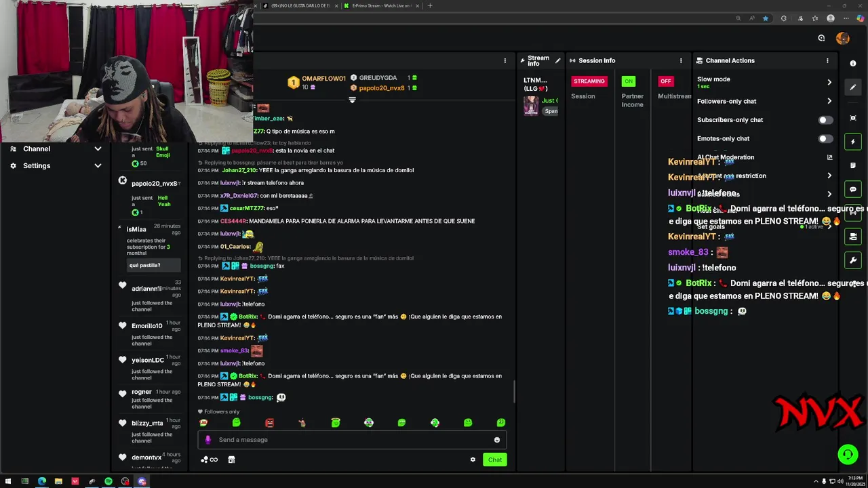Click the OFF multistream badge
This screenshot has height=488, width=868.
(x=666, y=81)
